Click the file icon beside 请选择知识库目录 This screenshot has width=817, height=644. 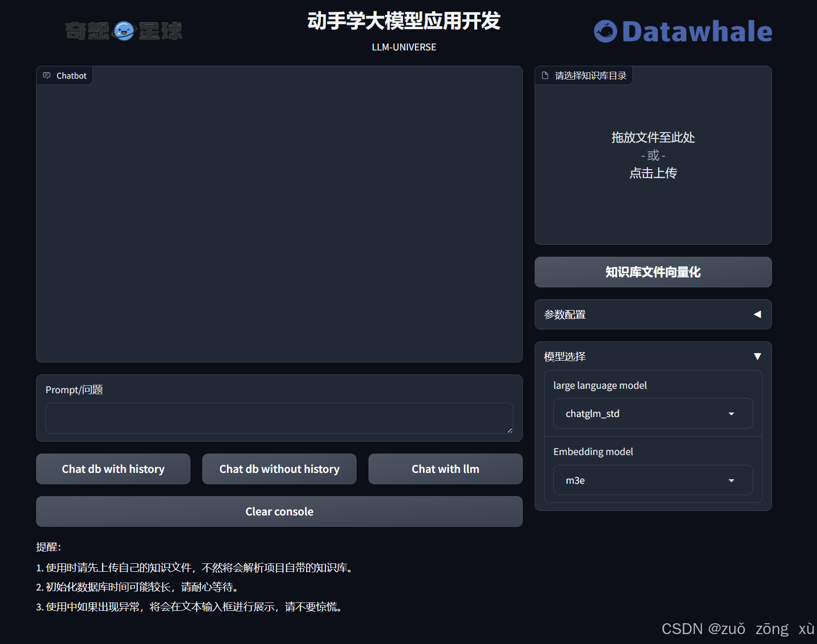point(545,75)
